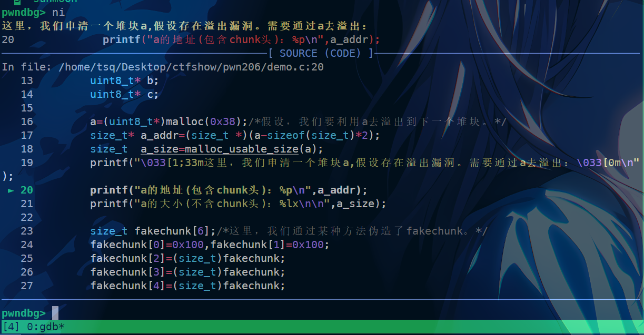Click source line 14 'uint8_t* c;'
644x335 pixels.
[x=124, y=94]
